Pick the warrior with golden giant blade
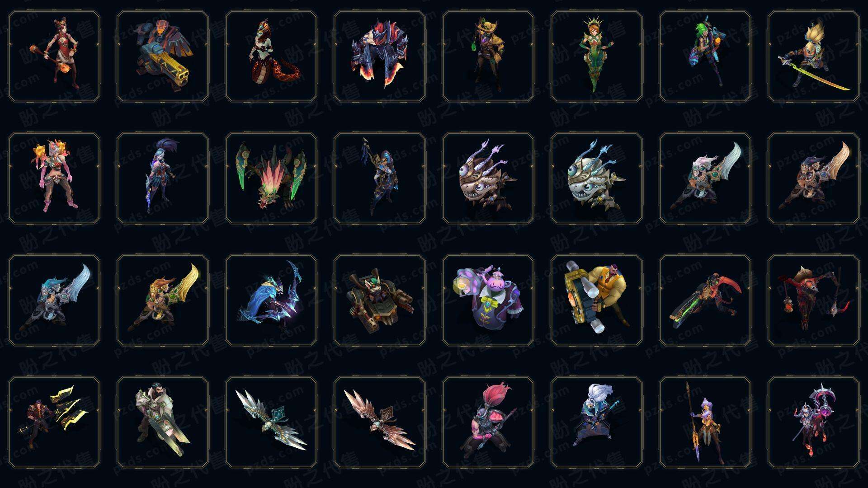This screenshot has width=868, height=488. (163, 300)
